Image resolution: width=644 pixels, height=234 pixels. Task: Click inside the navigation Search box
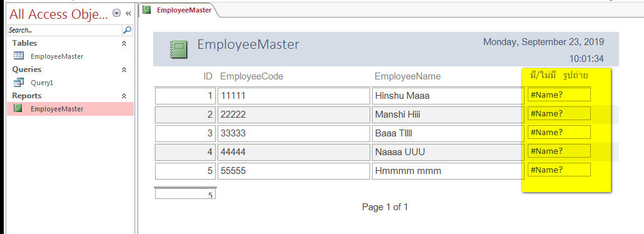tap(65, 30)
